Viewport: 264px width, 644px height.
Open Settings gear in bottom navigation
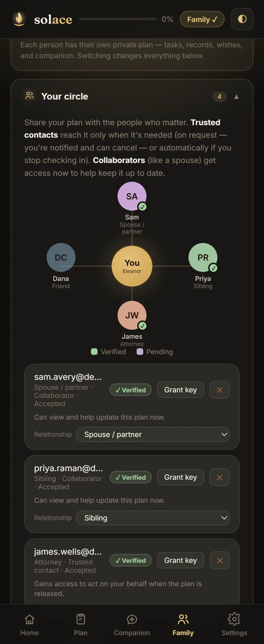coord(234,619)
